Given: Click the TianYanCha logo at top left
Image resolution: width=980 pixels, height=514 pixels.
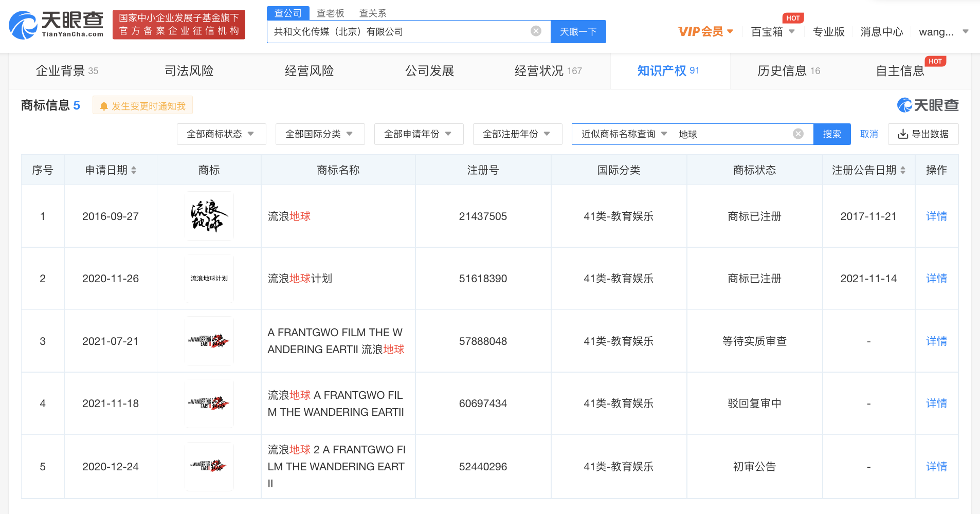Looking at the screenshot, I should click(57, 25).
